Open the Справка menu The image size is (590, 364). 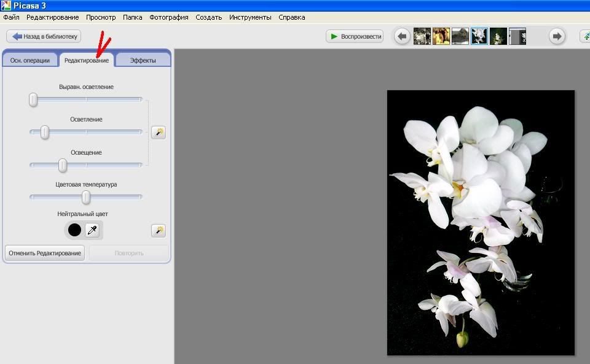291,17
